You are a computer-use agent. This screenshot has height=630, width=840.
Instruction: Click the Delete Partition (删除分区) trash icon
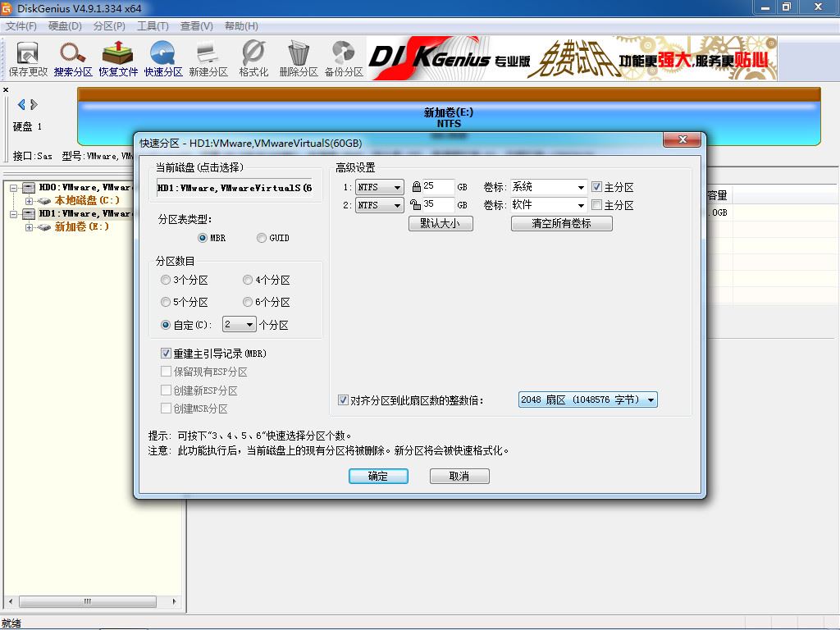(299, 59)
